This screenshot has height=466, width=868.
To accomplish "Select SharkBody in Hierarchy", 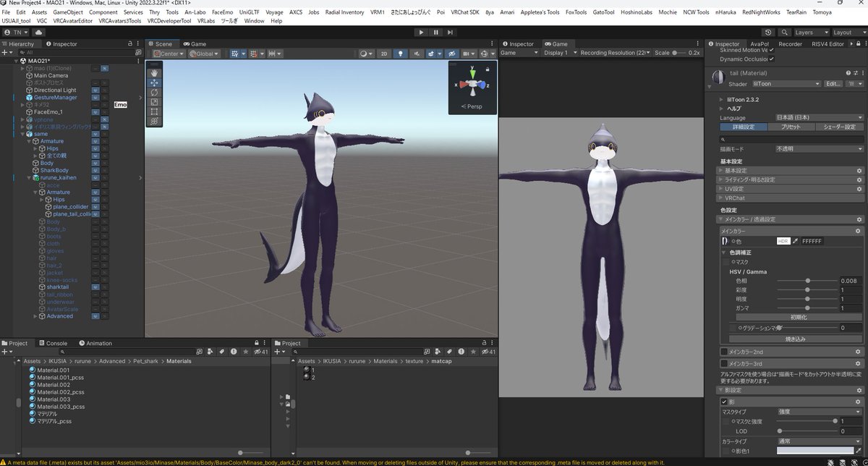I will click(54, 171).
